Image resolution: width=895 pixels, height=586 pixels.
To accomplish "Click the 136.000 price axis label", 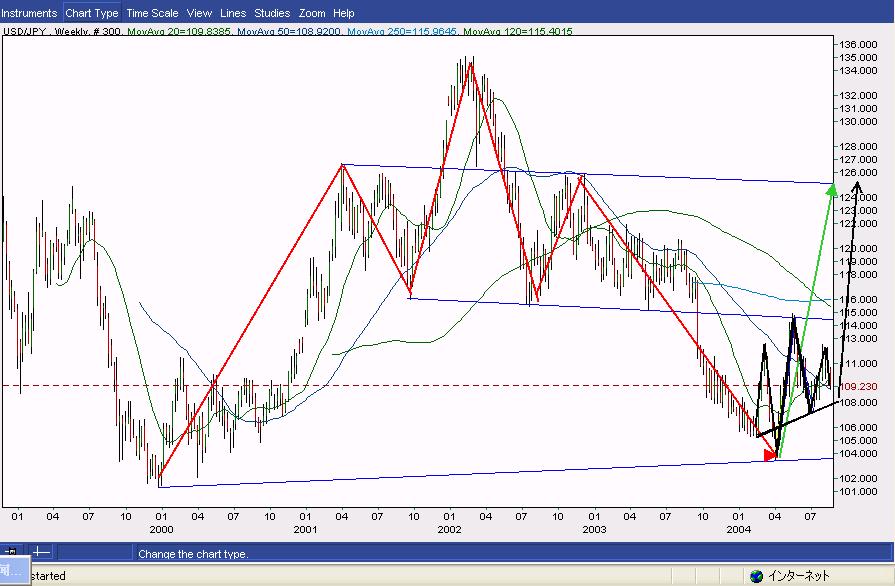I will pos(858,44).
